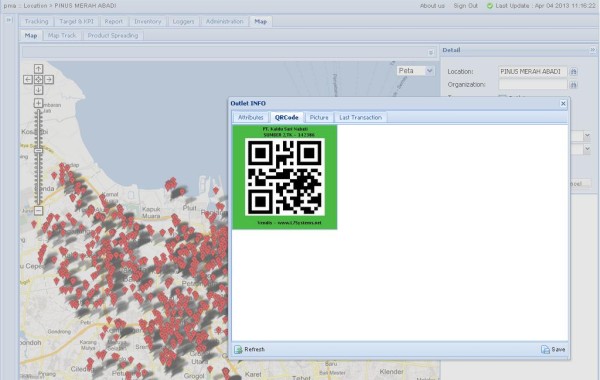This screenshot has height=380, width=600.
Task: Save the outlet QR code
Action: [x=553, y=349]
